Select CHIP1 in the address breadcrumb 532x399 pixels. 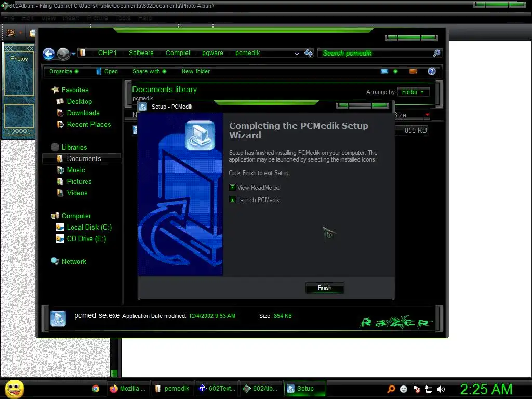click(x=107, y=52)
